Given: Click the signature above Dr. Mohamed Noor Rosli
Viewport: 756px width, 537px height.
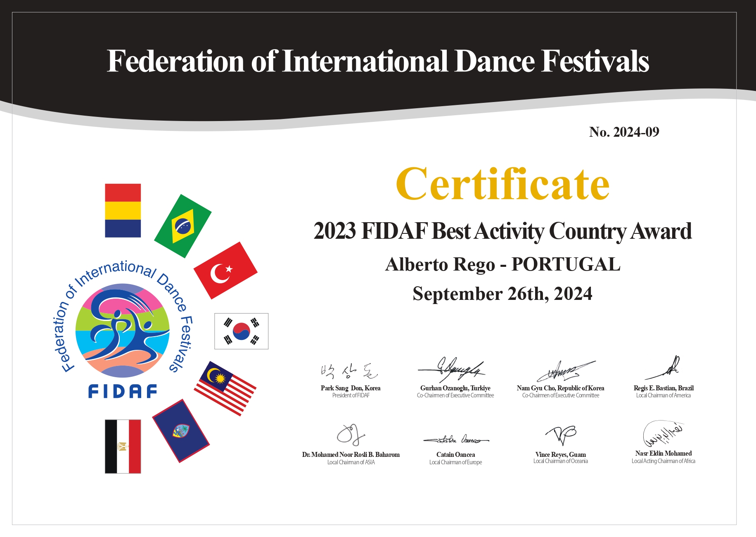Looking at the screenshot, I should 351,434.
